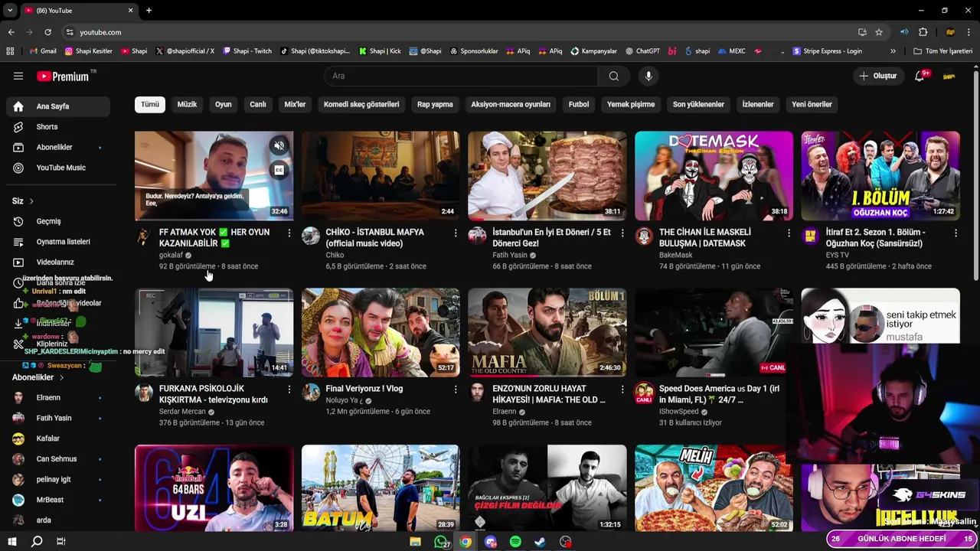Viewport: 980px width, 551px height.
Task: Open the three-dot menu for CHİKO İSTANBUL MAFYA video
Action: pyautogui.click(x=456, y=233)
